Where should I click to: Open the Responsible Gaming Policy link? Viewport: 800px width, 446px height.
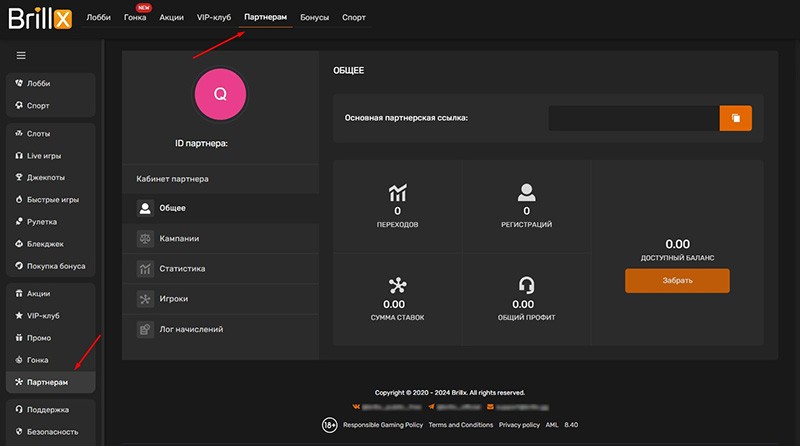[x=381, y=425]
